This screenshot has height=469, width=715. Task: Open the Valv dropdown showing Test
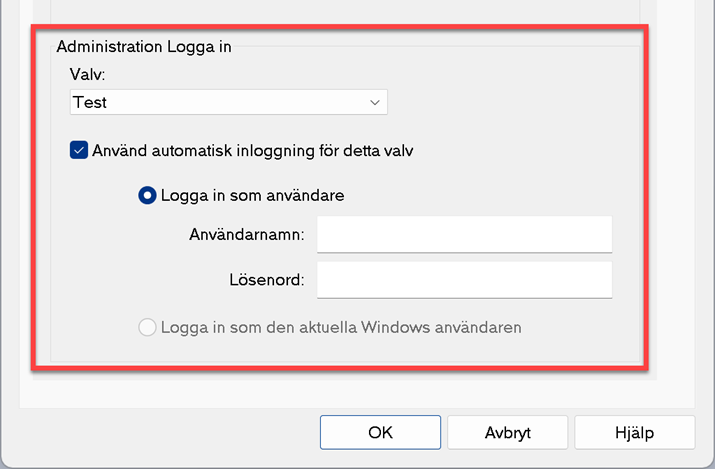[x=228, y=102]
